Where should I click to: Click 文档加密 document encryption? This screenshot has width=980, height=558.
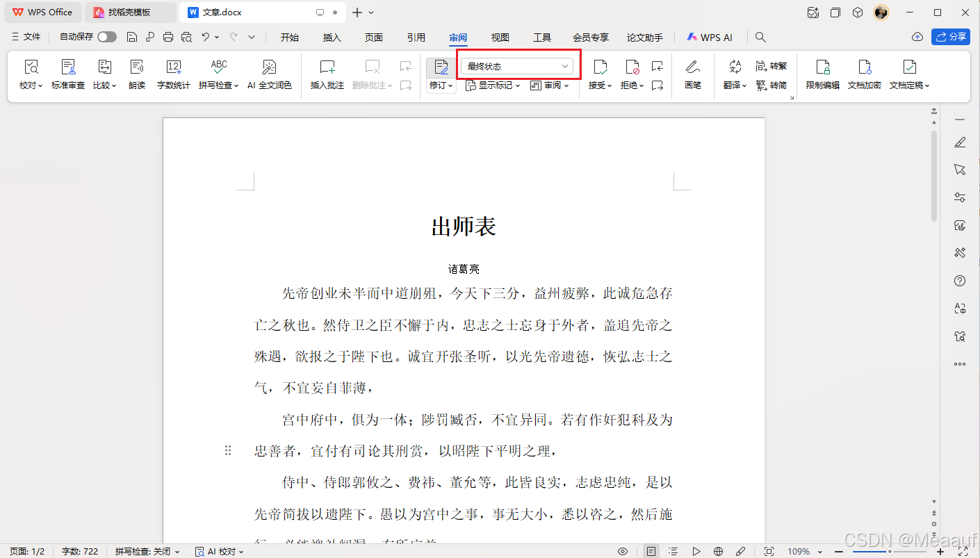pyautogui.click(x=865, y=75)
